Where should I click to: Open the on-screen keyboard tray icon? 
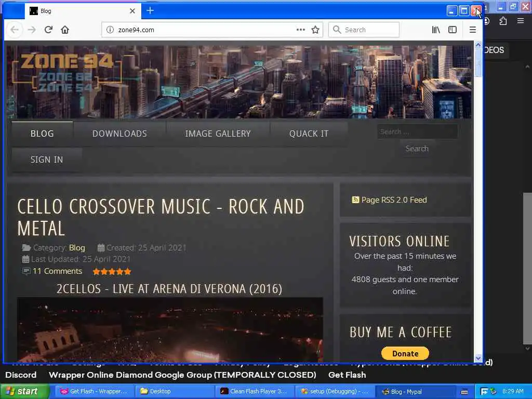(x=464, y=392)
